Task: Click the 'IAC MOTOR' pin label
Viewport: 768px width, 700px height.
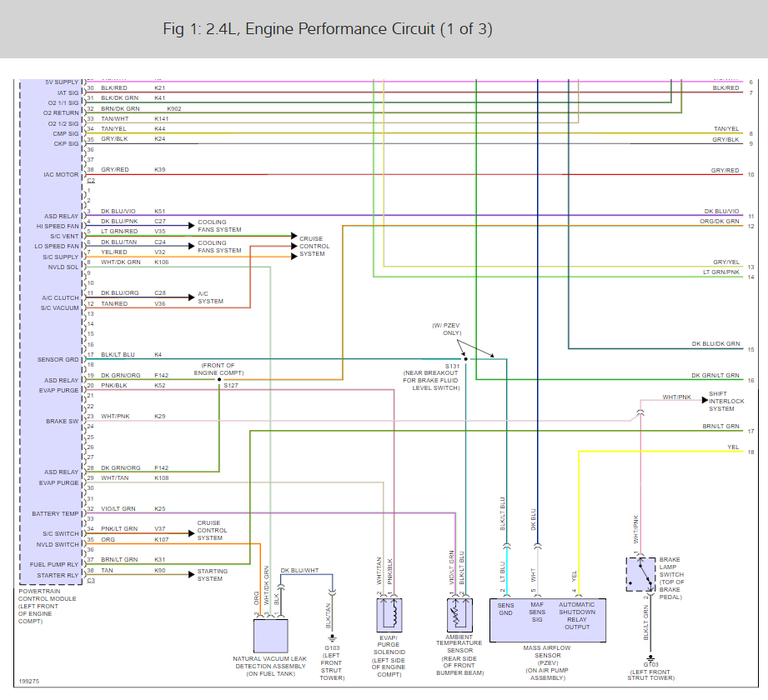Action: coord(61,175)
